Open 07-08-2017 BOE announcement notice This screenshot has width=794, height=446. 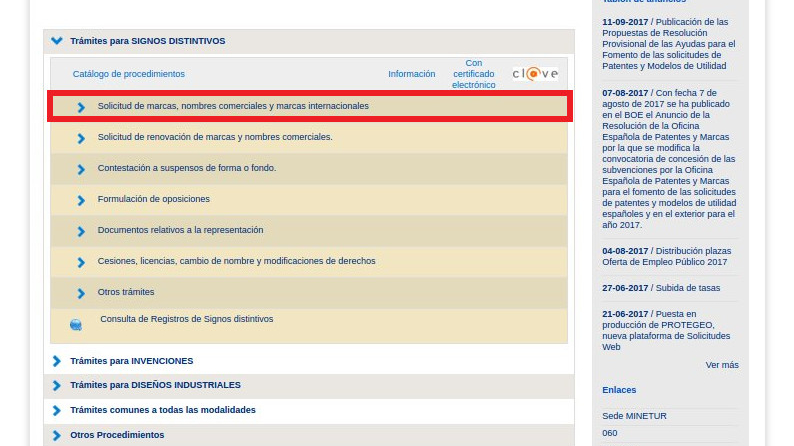[x=669, y=159]
